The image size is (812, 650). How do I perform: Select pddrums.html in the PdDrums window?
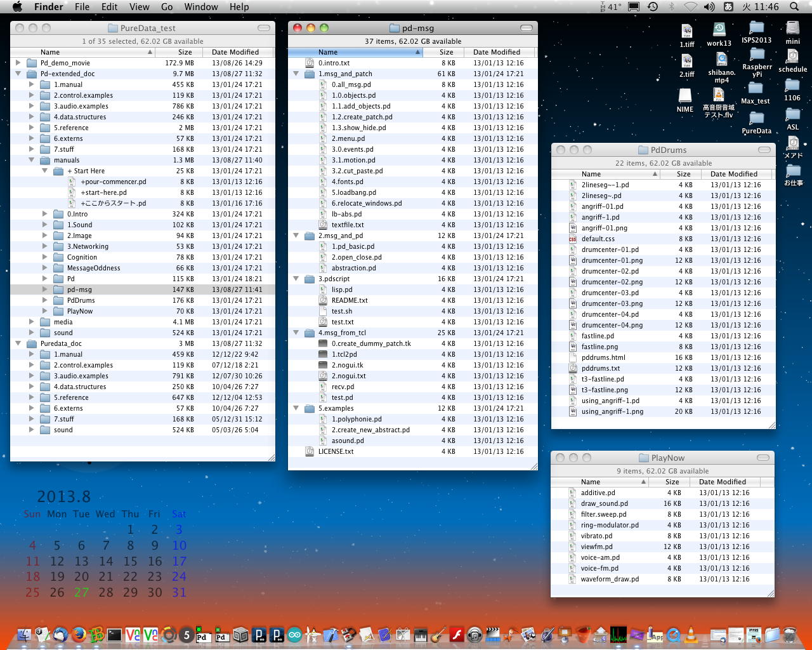pyautogui.click(x=603, y=357)
